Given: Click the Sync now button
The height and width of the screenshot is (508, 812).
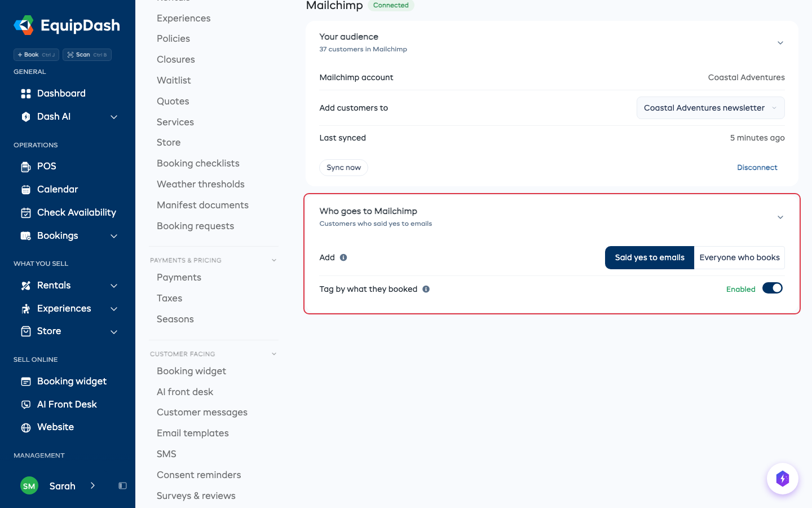Looking at the screenshot, I should (343, 168).
